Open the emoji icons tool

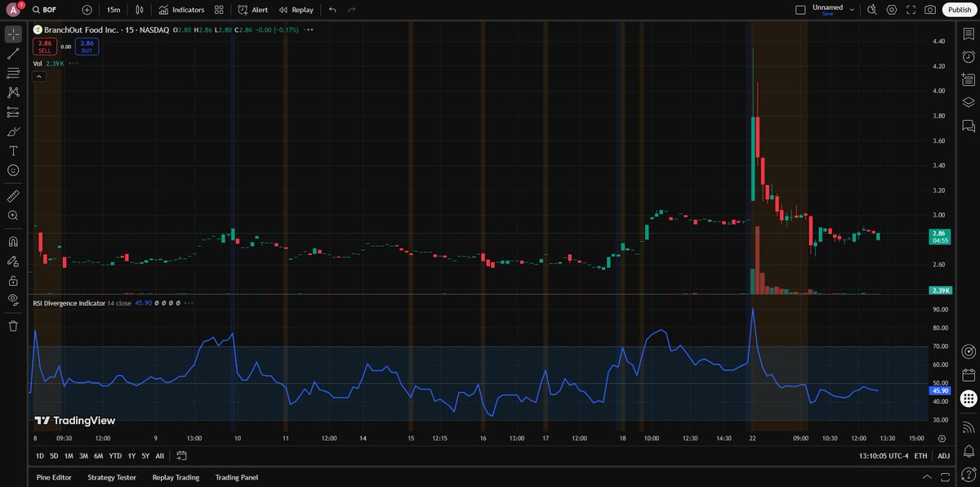click(x=13, y=170)
